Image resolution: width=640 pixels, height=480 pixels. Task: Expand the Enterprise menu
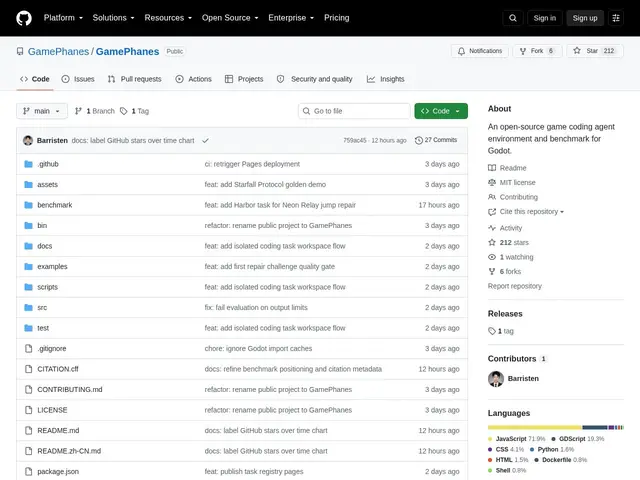click(291, 18)
